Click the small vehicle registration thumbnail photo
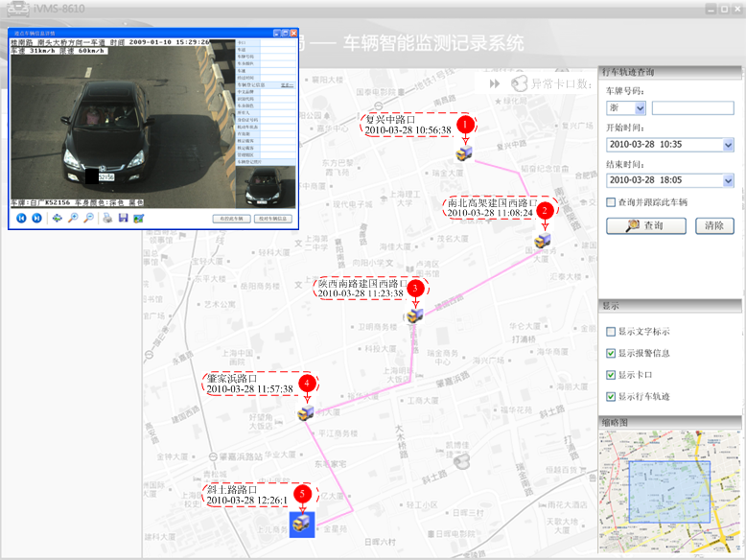 tap(266, 187)
